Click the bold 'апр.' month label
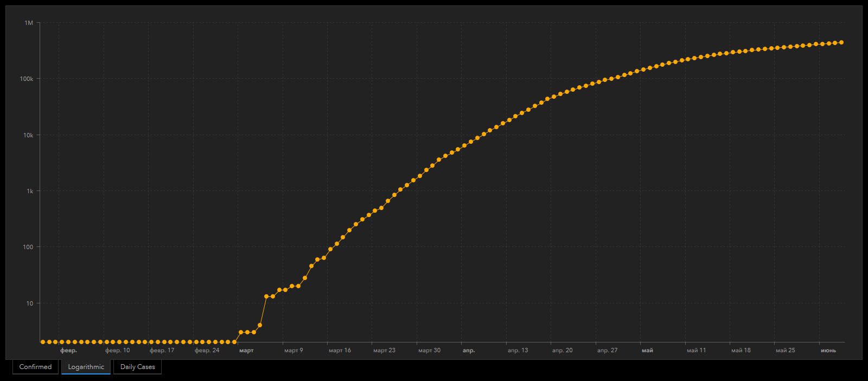Image resolution: width=868 pixels, height=381 pixels. 469,351
